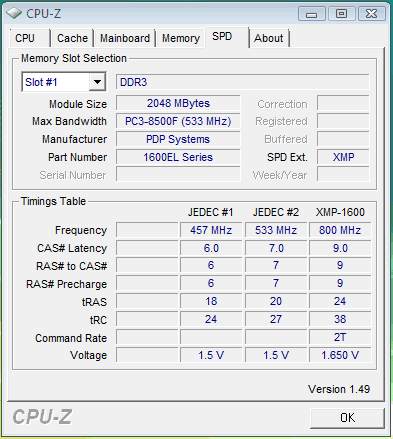
Task: Maximize the CPU-Z window
Action: 341,14
